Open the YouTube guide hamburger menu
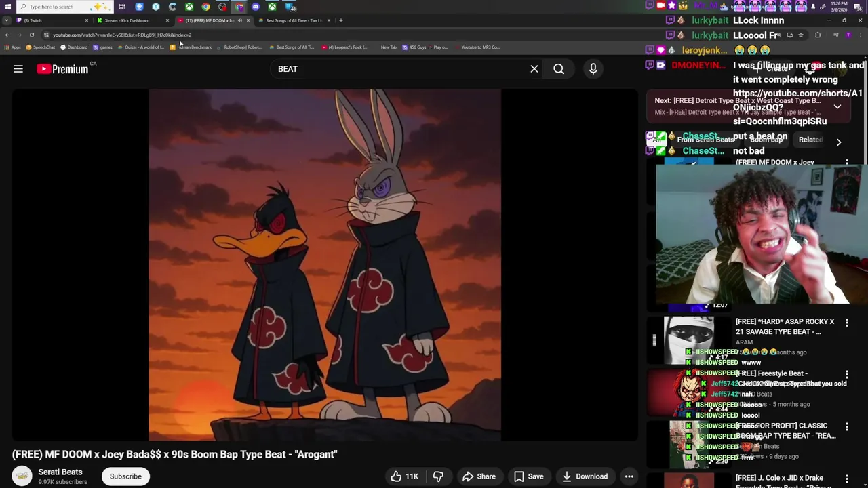Viewport: 868px width, 488px height. point(18,68)
